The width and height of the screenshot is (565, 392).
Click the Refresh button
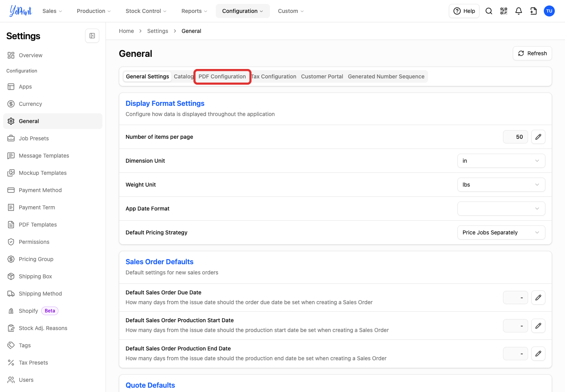(x=532, y=53)
